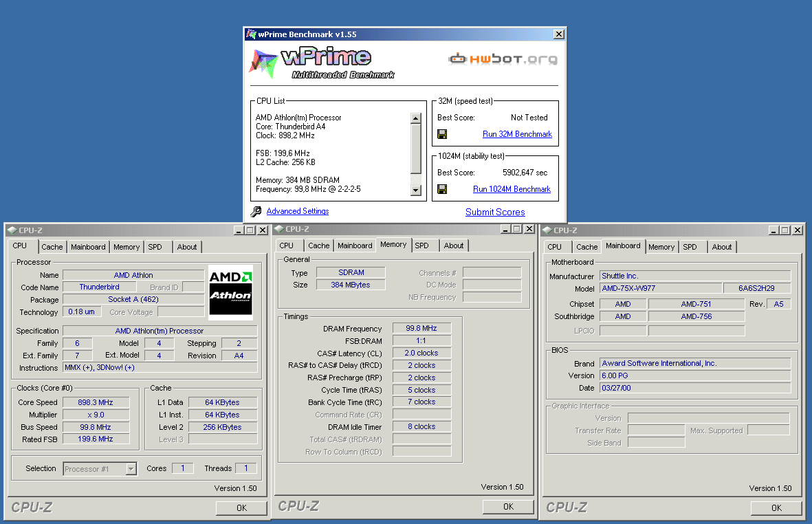Image resolution: width=812 pixels, height=524 pixels.
Task: Click the Multiplier value x 9.0
Action: (96, 415)
